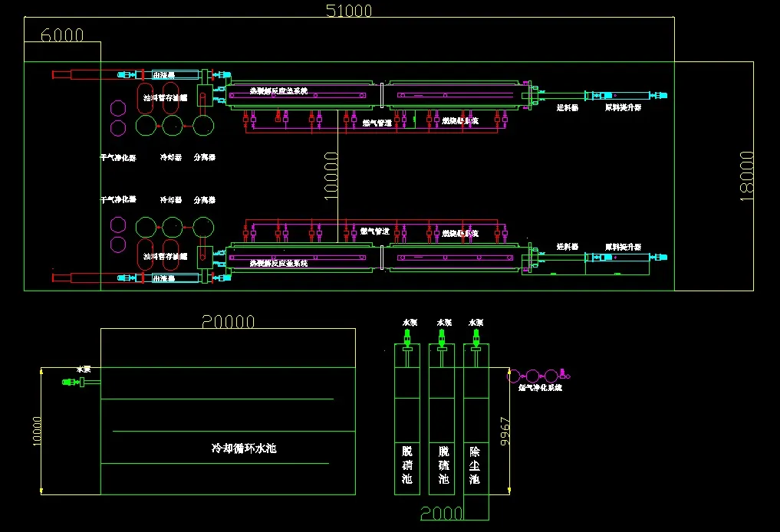Click the 6000 dimension text

tap(61, 35)
